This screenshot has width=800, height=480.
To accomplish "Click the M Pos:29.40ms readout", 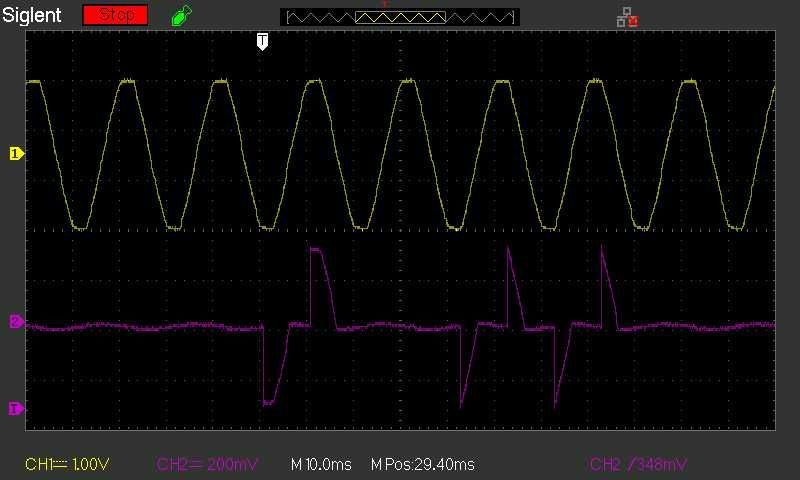I will [x=422, y=464].
